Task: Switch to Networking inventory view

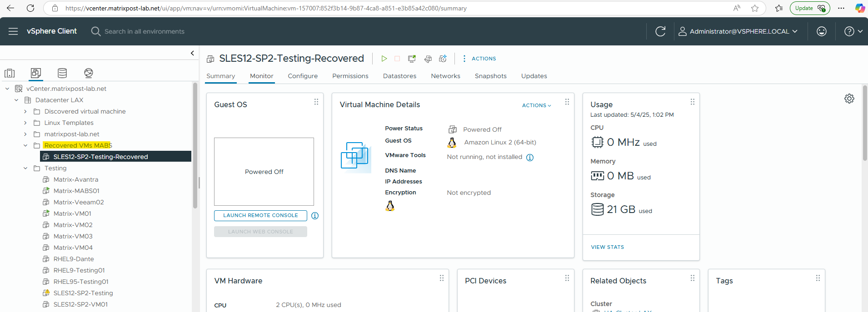Action: click(x=89, y=73)
